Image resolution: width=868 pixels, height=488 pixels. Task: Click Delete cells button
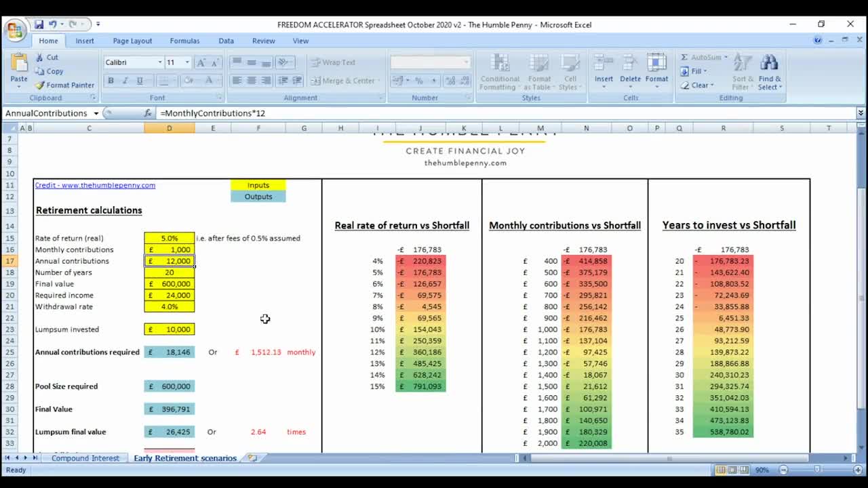click(x=630, y=71)
